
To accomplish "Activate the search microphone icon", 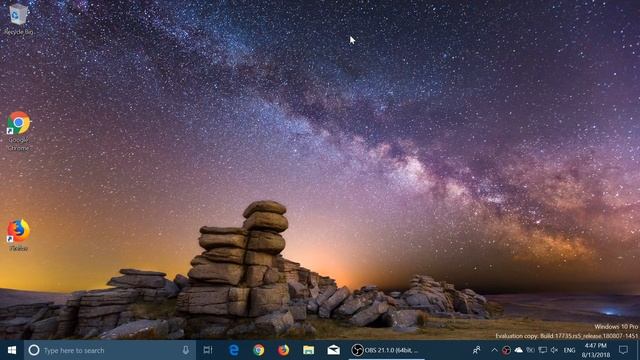I will coord(186,350).
